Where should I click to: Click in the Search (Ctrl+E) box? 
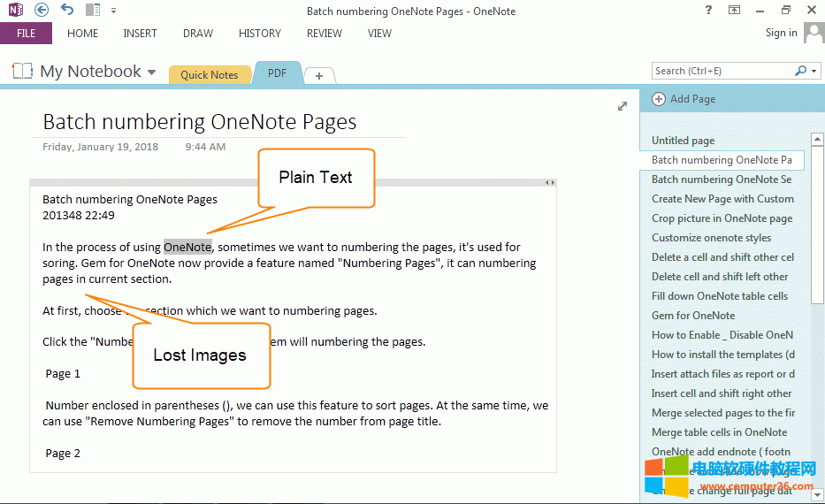pos(721,71)
